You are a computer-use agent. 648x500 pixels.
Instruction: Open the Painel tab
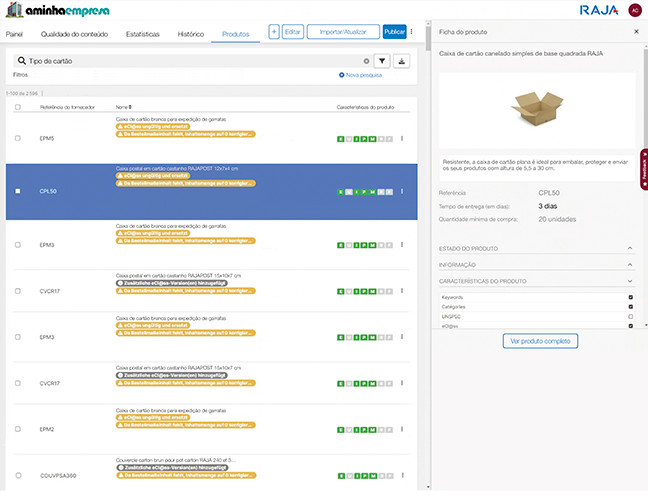tap(14, 34)
